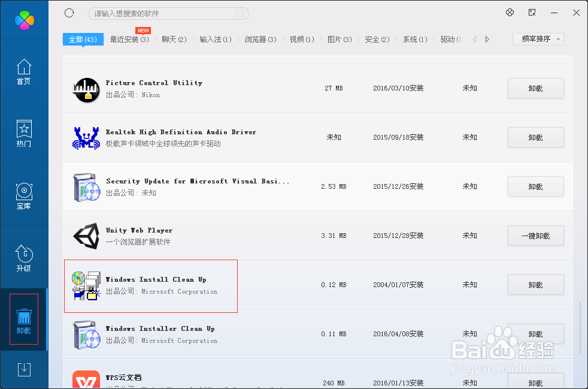
Task: Click the 2015/09/18安装 install date
Action: (x=398, y=137)
